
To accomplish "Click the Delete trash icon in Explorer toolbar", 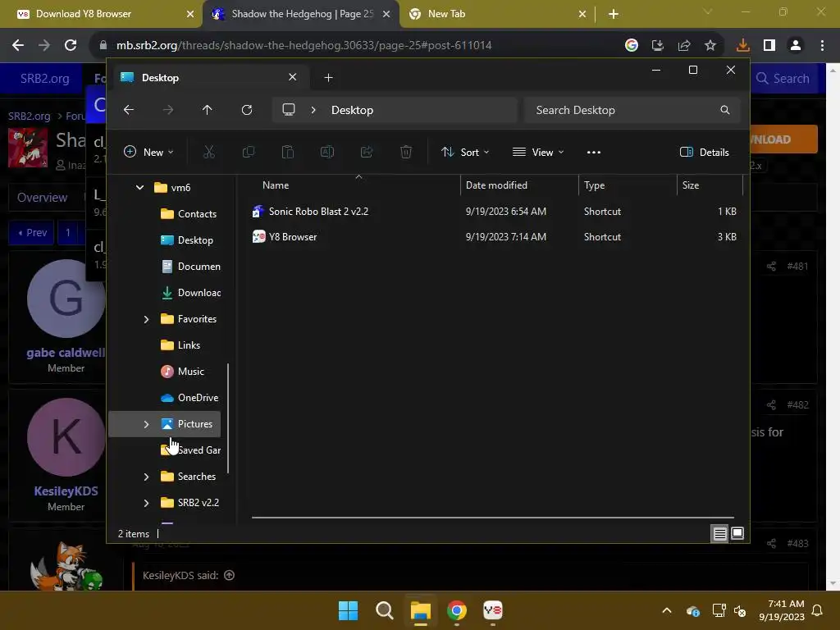I will click(x=406, y=152).
